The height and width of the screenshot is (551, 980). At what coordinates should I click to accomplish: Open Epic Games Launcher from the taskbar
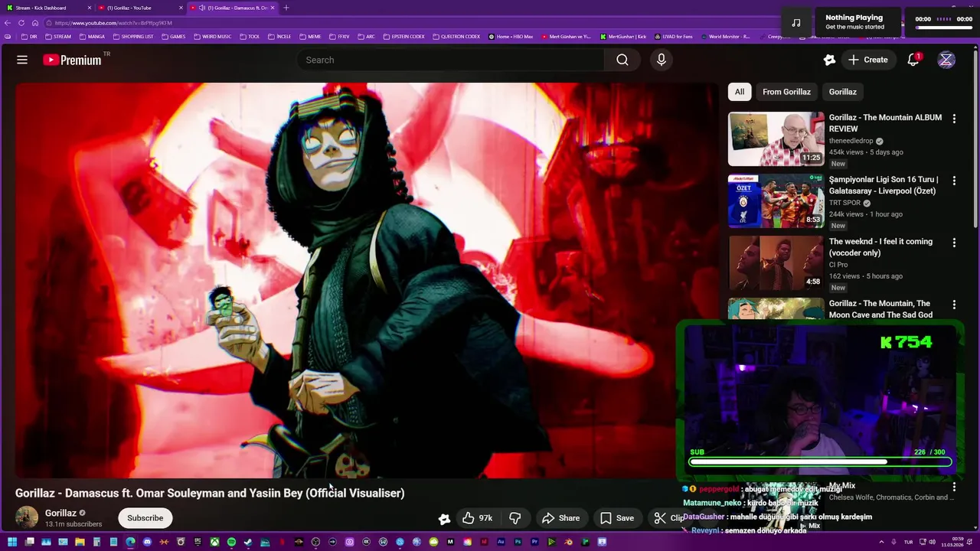198,542
